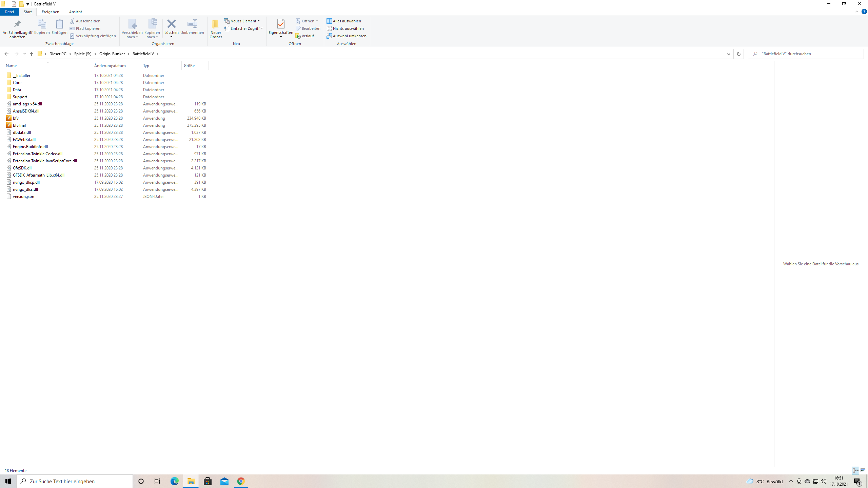Navigate up one folder level arrow
The width and height of the screenshot is (868, 488).
32,54
